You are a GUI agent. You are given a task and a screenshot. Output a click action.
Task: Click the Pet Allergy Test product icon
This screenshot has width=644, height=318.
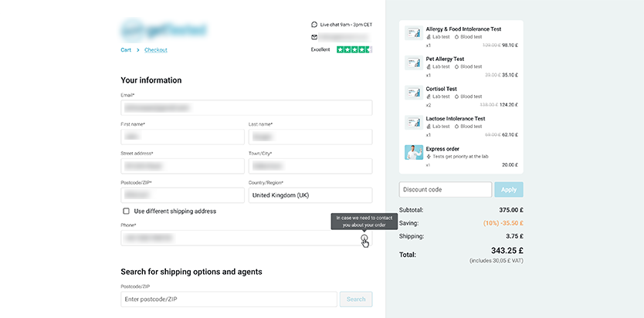[413, 63]
